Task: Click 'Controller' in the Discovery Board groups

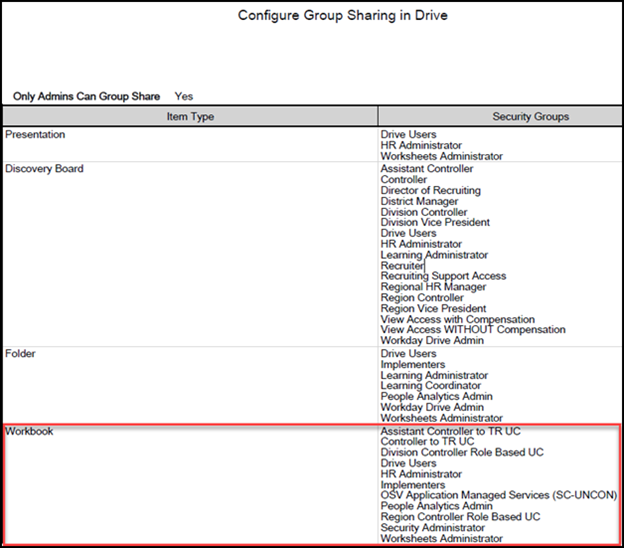Action: tap(404, 179)
